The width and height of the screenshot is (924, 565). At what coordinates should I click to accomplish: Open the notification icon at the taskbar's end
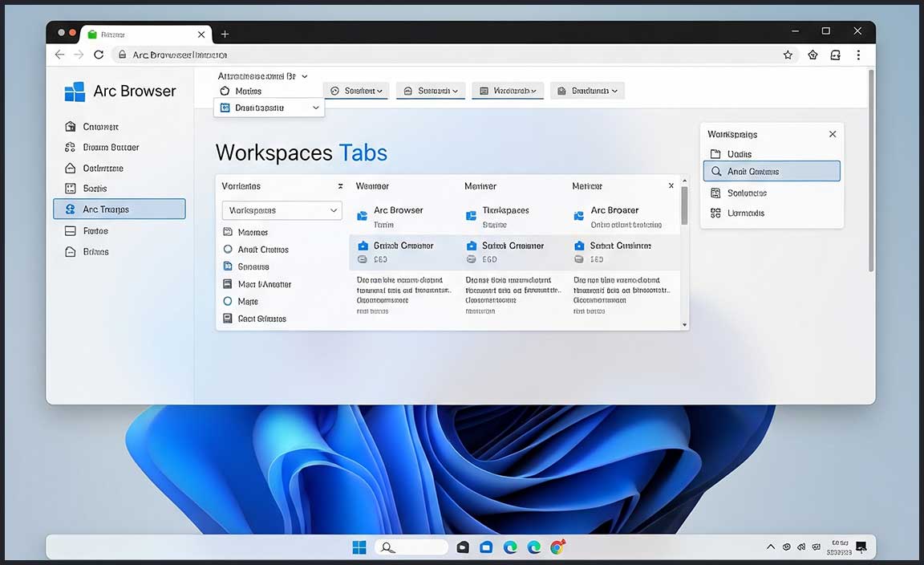click(x=861, y=547)
